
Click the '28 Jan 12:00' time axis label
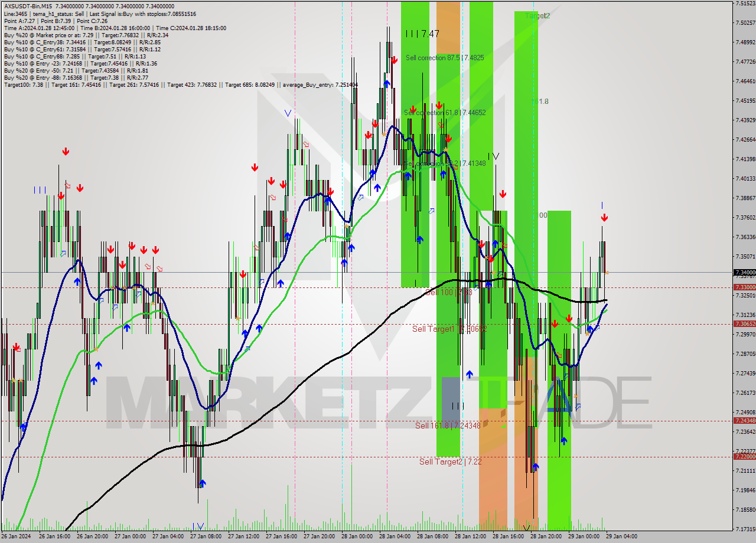470,537
